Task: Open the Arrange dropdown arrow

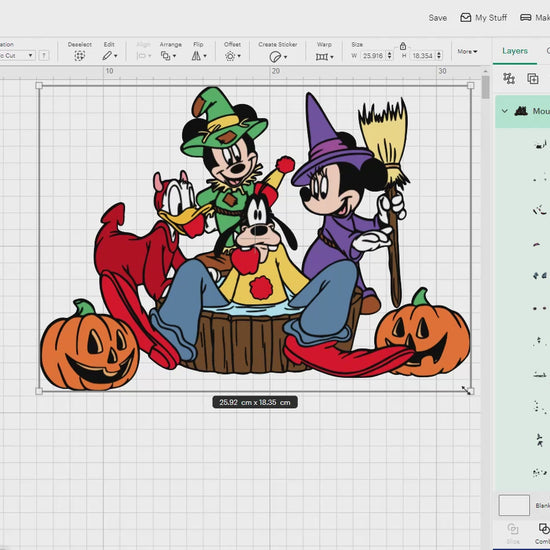Action: click(174, 56)
